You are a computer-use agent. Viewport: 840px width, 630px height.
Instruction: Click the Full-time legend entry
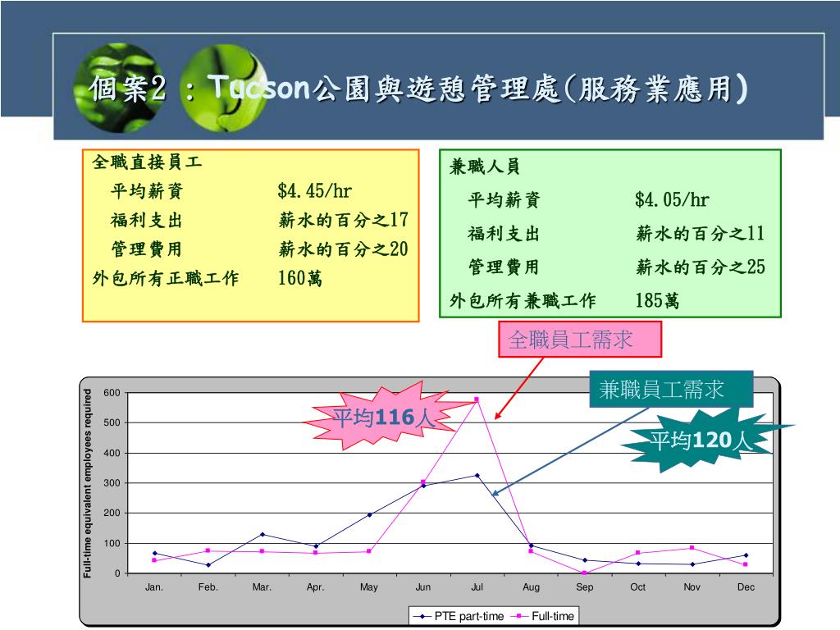click(x=543, y=616)
